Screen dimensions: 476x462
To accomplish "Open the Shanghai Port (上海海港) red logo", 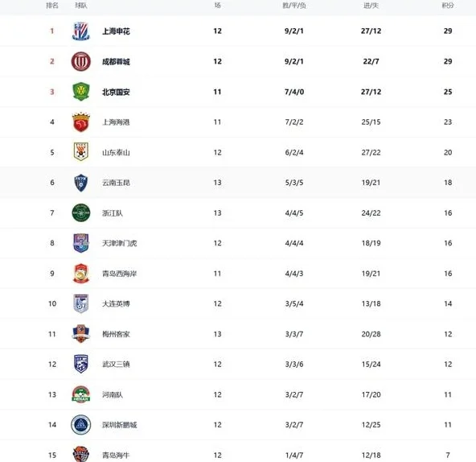I will 80,122.
